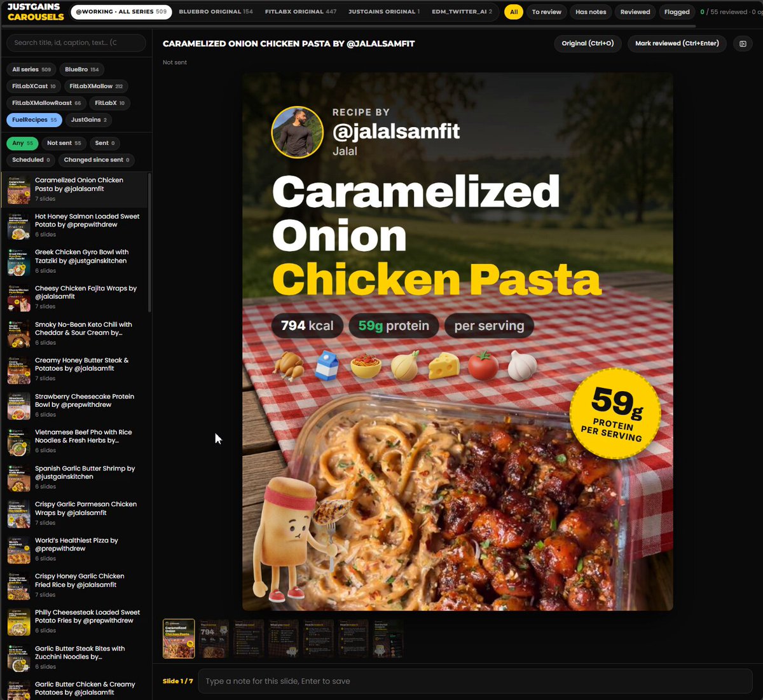
Task: Open the EDM_TWITTER_AI tab
Action: pyautogui.click(x=462, y=11)
